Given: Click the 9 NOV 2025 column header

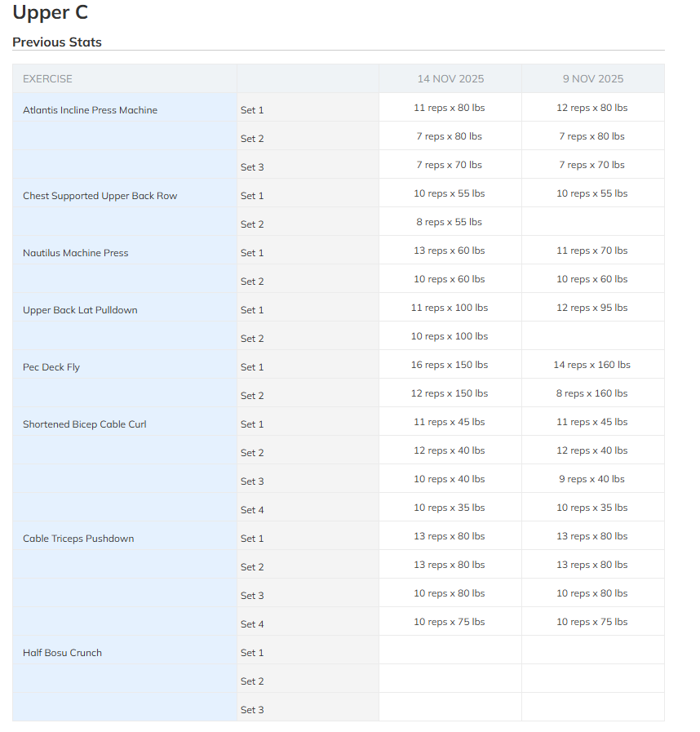Looking at the screenshot, I should [592, 79].
